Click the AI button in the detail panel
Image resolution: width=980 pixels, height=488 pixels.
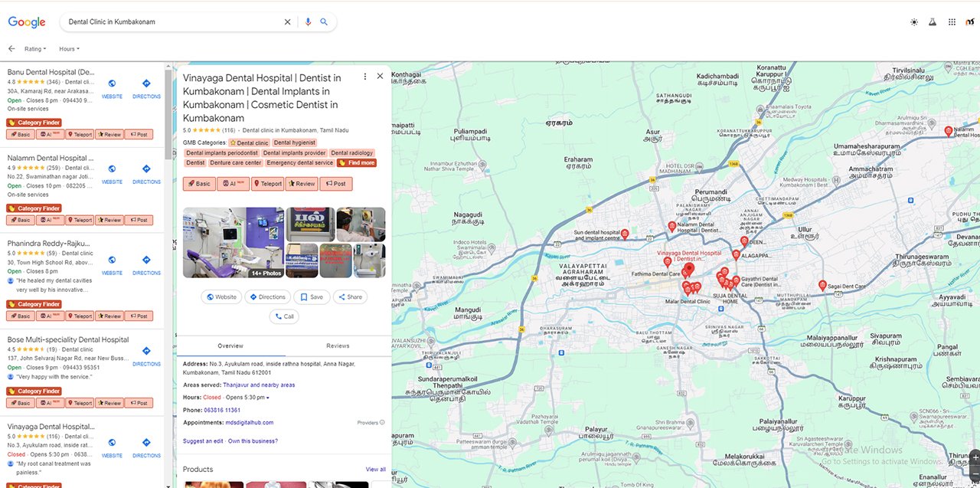click(234, 184)
